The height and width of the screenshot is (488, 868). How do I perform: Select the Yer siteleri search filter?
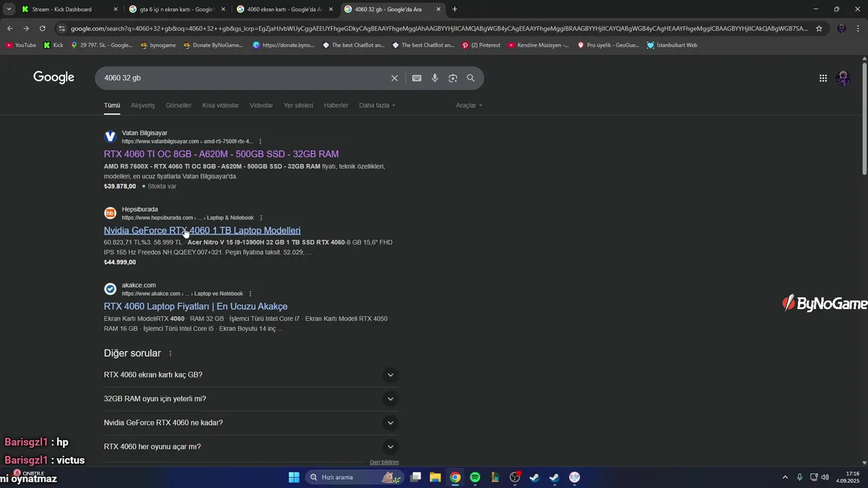[298, 106]
